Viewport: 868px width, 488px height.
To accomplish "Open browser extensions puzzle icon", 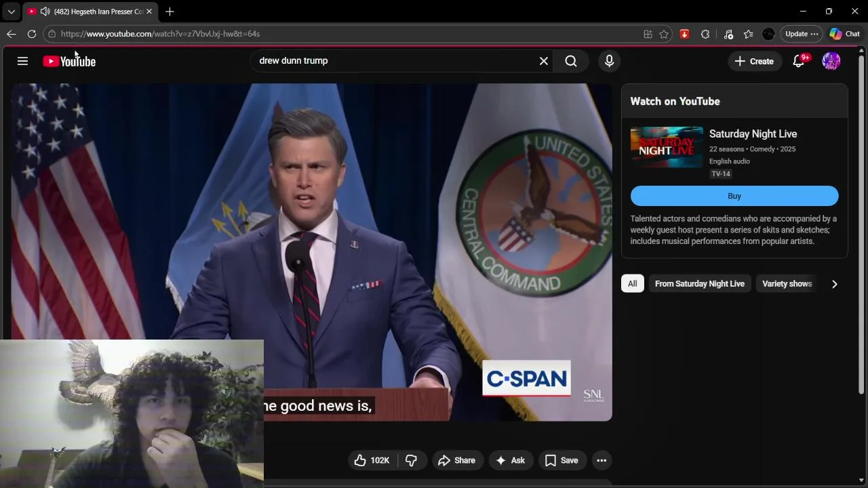I will (705, 34).
